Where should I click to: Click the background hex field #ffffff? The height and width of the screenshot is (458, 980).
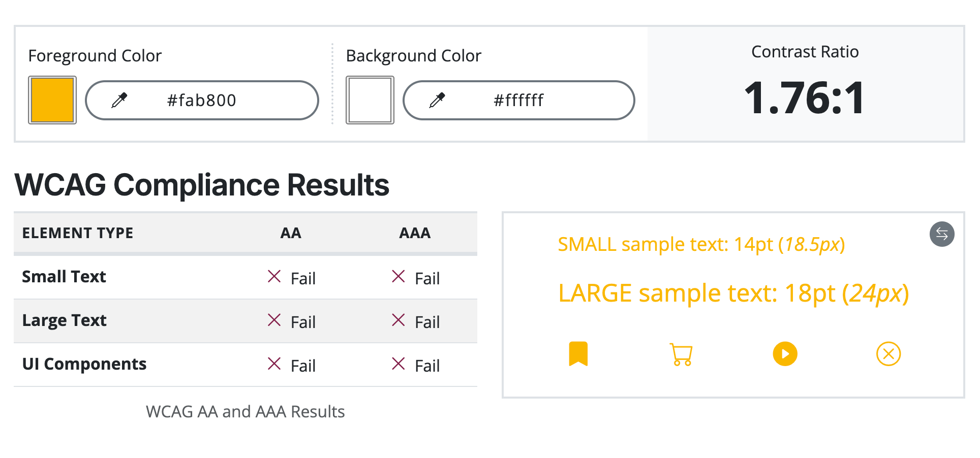click(518, 101)
